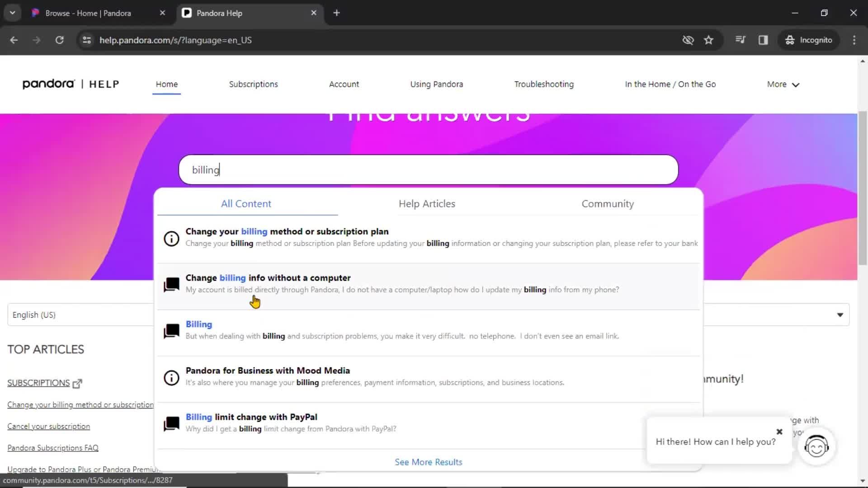
Task: Click the third-party cookies blocked eye icon
Action: tap(688, 40)
